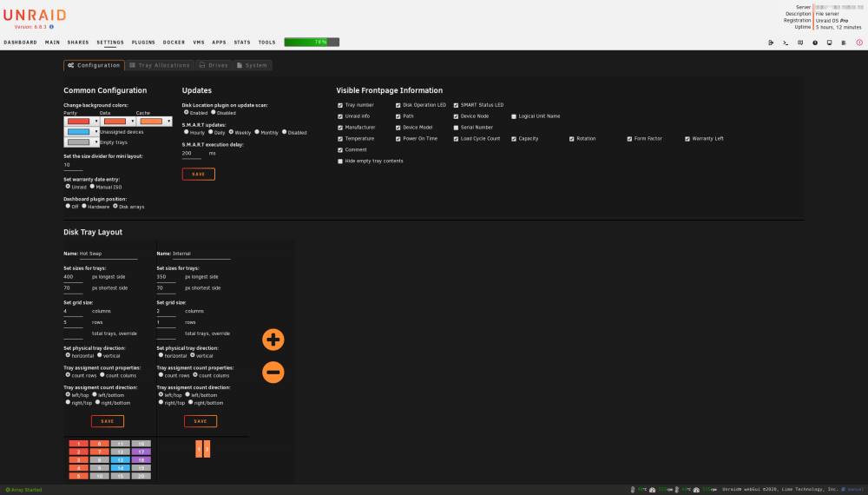Viewport: 868px width, 495px height.
Task: Click the manual link in footer
Action: pos(853,490)
